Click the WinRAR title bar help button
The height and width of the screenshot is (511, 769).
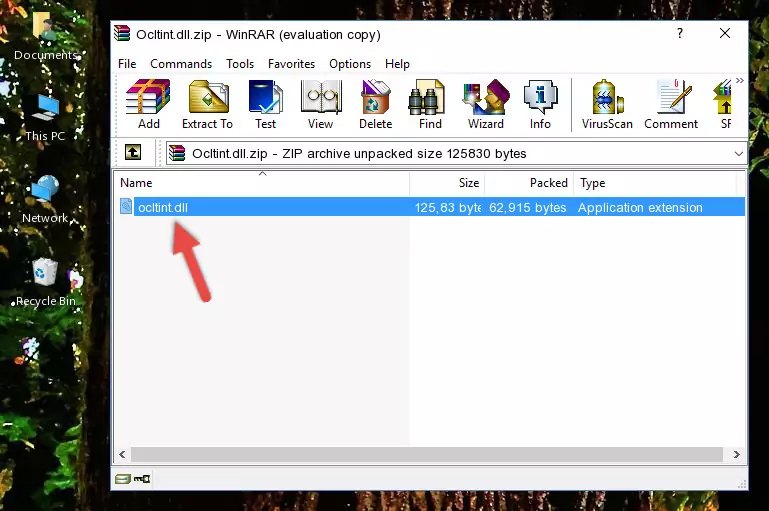[680, 33]
